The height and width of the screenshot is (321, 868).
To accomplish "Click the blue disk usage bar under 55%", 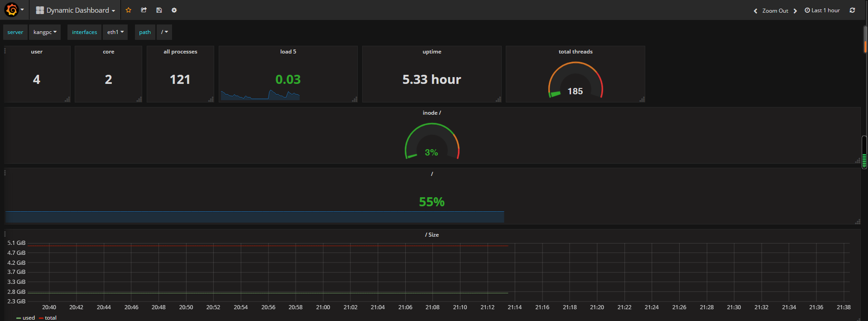I will pos(254,217).
